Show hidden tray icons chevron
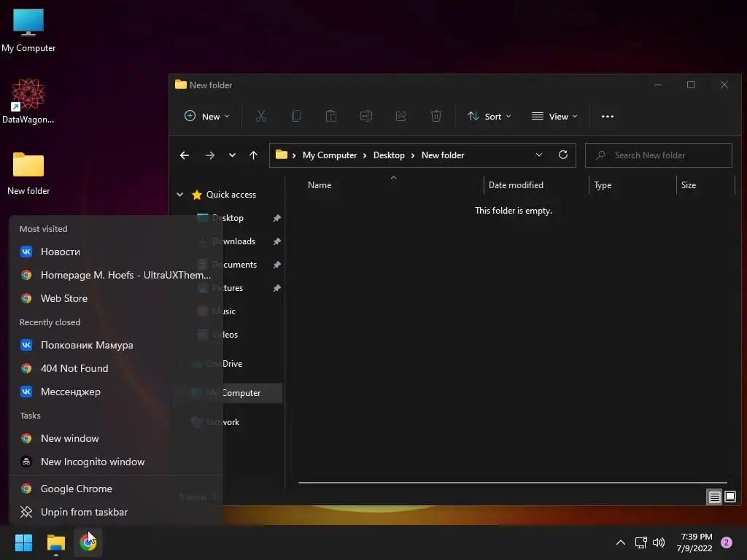Image resolution: width=747 pixels, height=560 pixels. (621, 542)
